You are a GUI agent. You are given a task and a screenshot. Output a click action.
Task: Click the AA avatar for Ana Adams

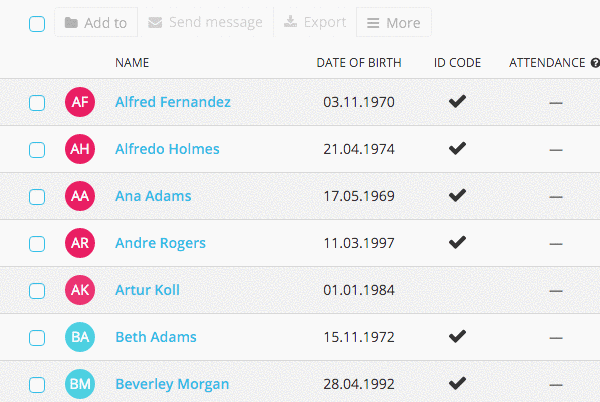tap(80, 196)
